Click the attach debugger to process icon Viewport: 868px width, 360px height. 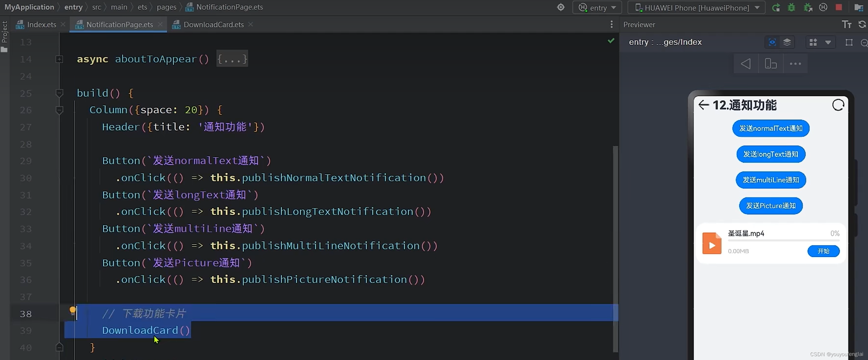(x=808, y=7)
